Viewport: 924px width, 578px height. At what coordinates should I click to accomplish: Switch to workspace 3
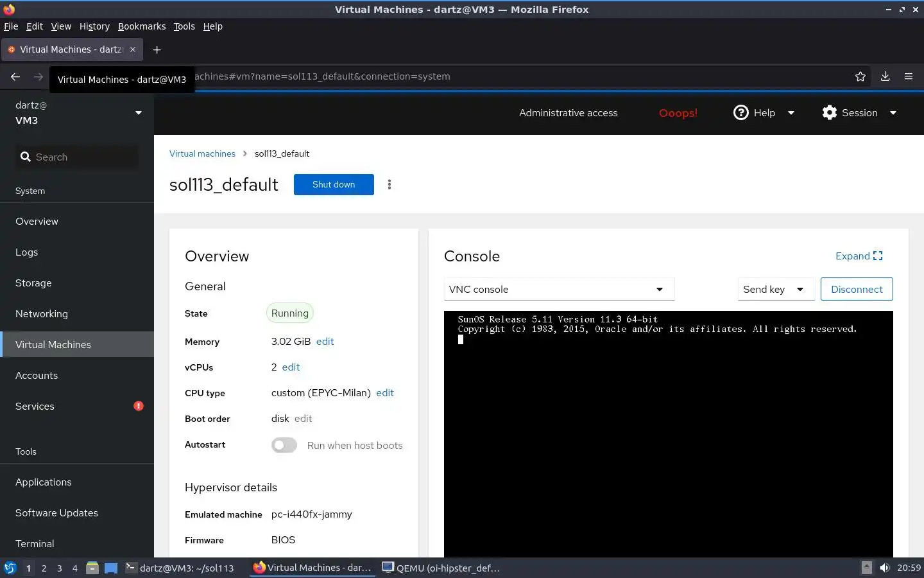[x=60, y=568]
